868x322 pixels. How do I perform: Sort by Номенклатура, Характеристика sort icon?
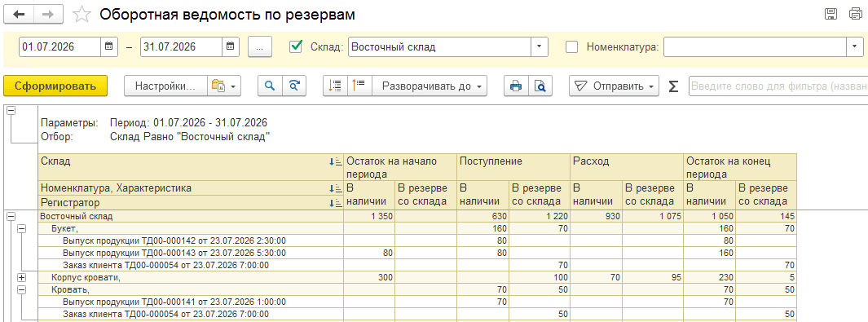point(336,188)
